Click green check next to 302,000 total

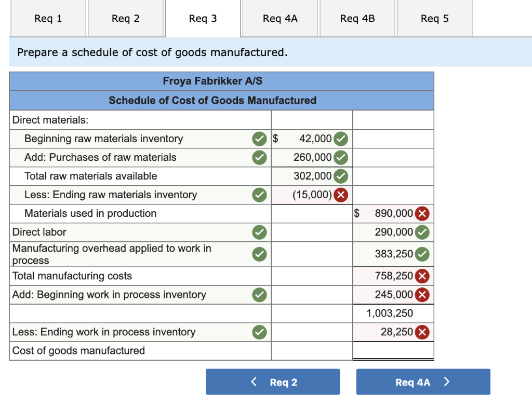pos(341,176)
